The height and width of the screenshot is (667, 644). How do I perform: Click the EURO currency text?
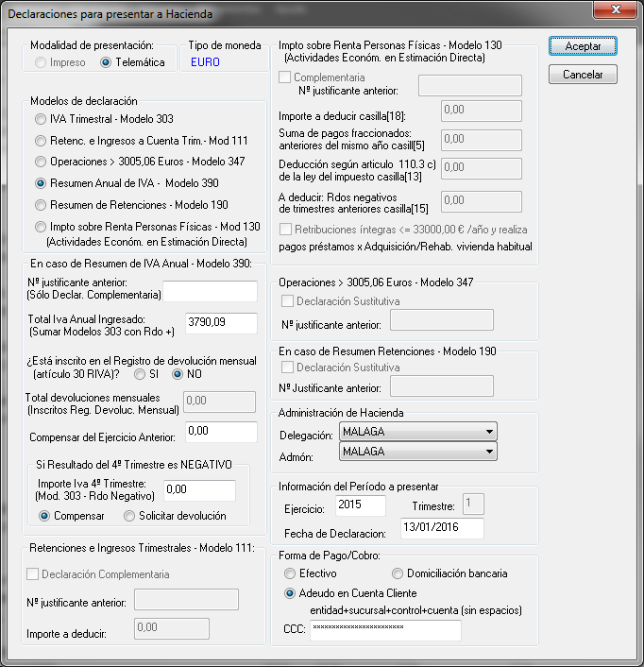tap(205, 62)
